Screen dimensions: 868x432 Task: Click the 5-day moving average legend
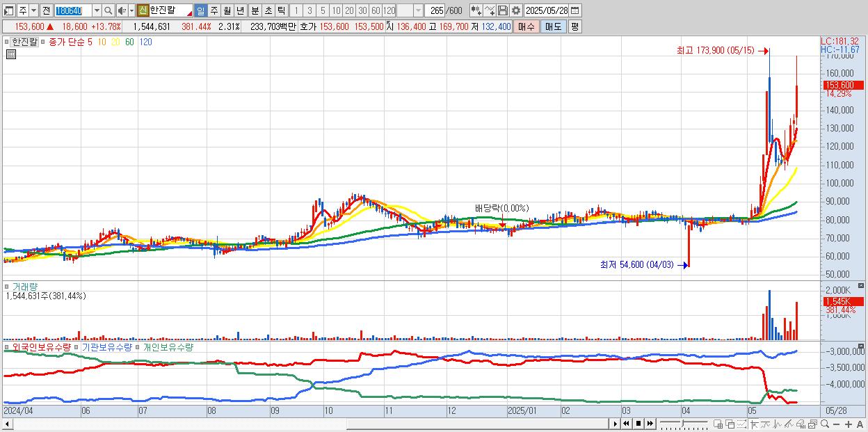click(x=89, y=42)
